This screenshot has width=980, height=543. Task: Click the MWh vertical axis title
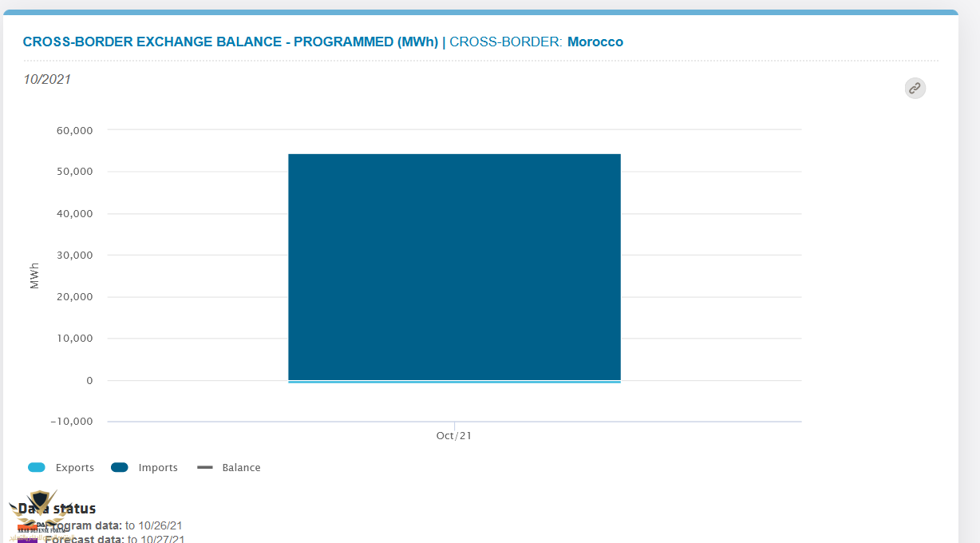(x=34, y=275)
